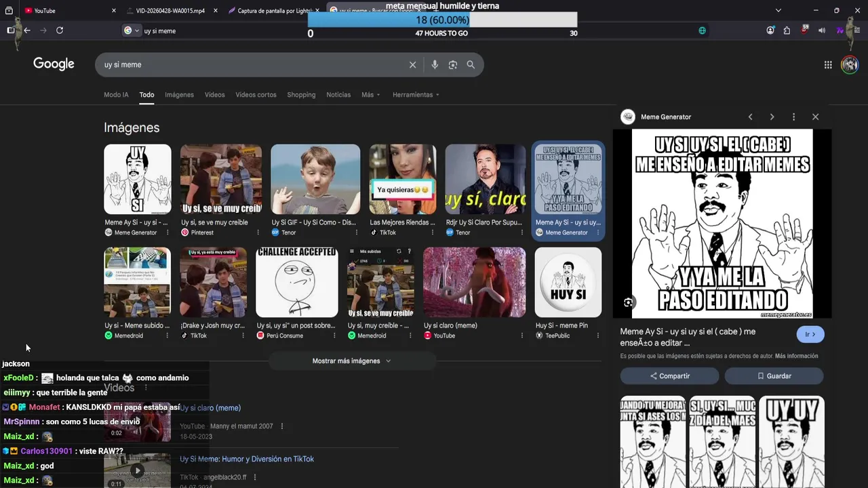Show previous image in preview panel
Image resolution: width=868 pixels, height=488 pixels.
click(751, 117)
